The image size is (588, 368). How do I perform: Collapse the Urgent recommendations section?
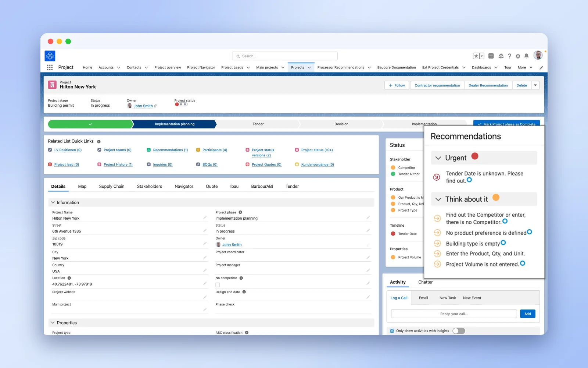[438, 158]
